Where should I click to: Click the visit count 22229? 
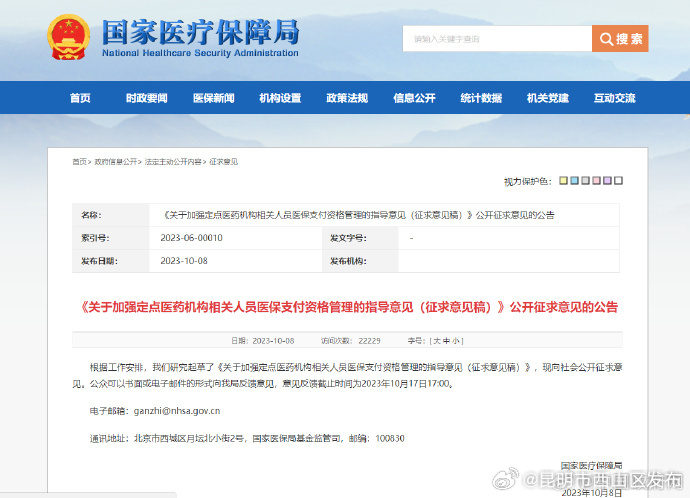pyautogui.click(x=369, y=341)
